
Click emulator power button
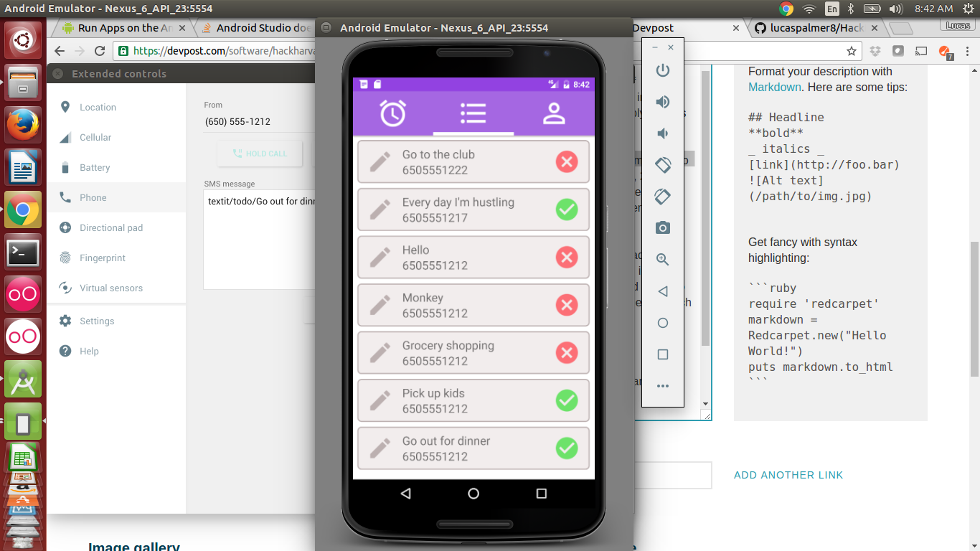coord(663,70)
